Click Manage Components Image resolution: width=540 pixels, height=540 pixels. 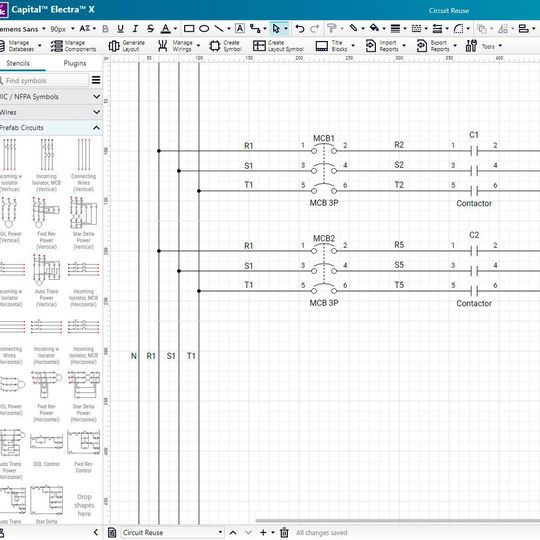[x=73, y=46]
